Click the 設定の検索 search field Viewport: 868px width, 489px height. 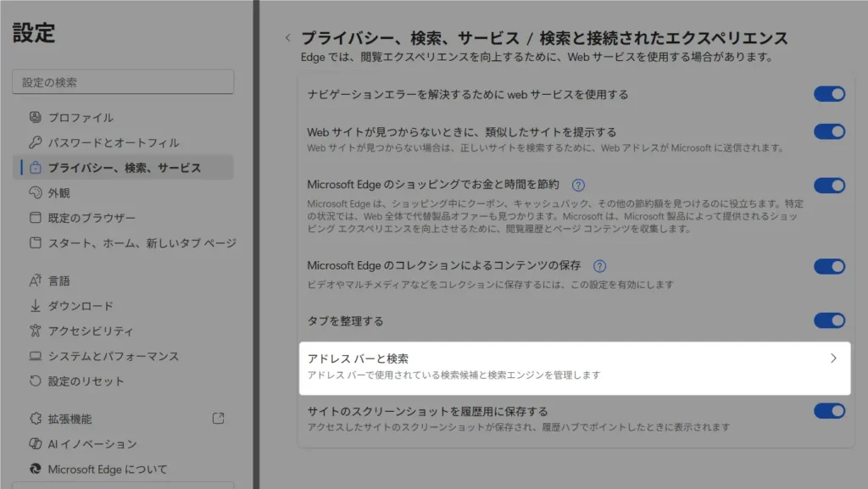pyautogui.click(x=123, y=82)
